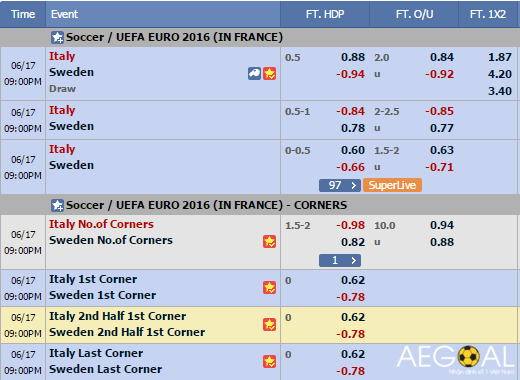Favorite the No.of Corners event star
Viewport: 520px width, 380px height.
(x=269, y=241)
